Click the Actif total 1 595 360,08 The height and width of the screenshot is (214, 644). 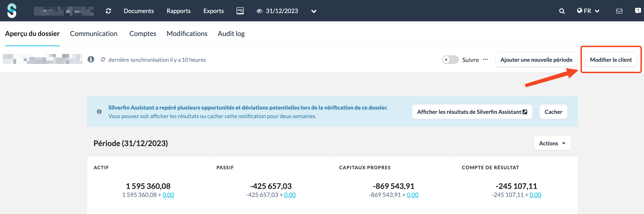148,186
